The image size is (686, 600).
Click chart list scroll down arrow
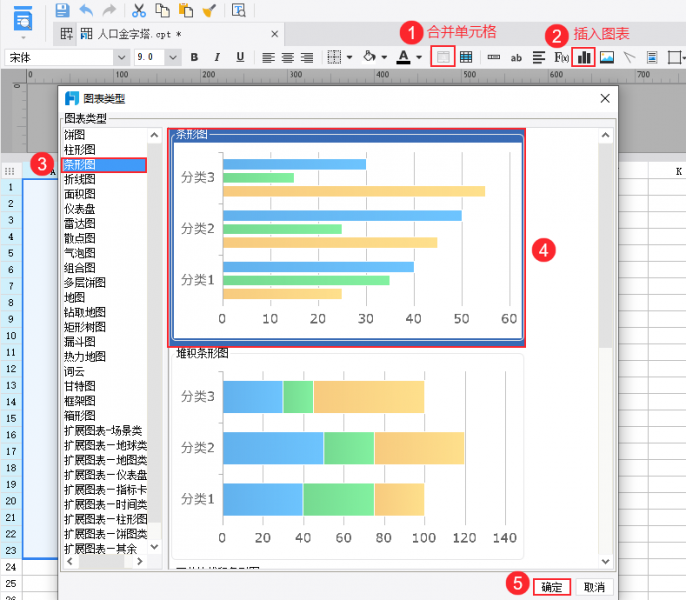pos(154,547)
